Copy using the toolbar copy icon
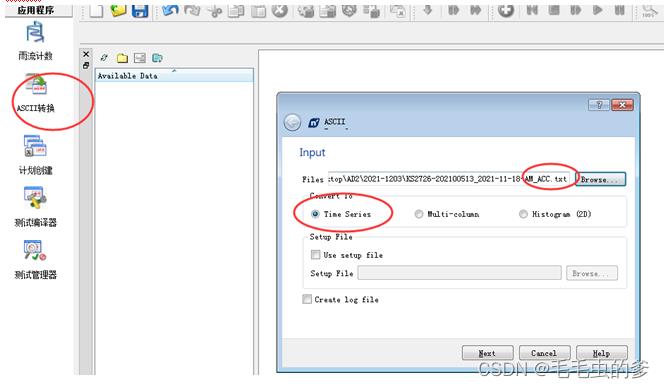This screenshot has height=388, width=664. coord(236,11)
